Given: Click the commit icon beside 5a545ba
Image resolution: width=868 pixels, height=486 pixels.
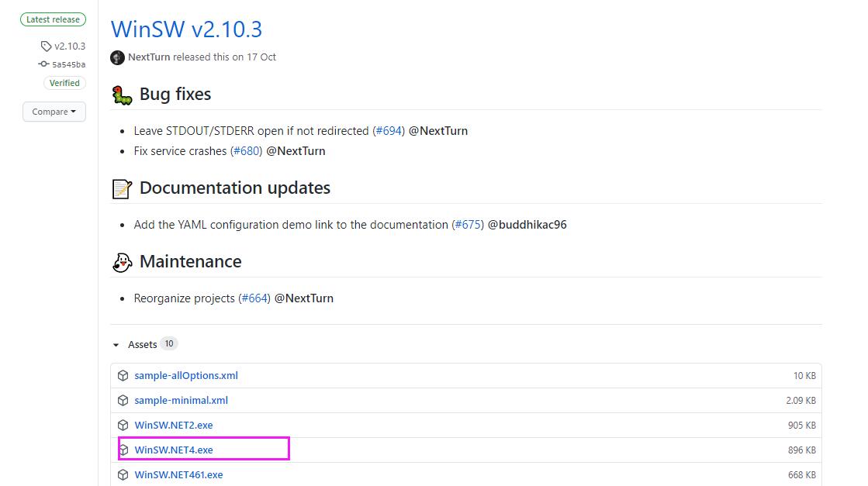Looking at the screenshot, I should pyautogui.click(x=43, y=64).
